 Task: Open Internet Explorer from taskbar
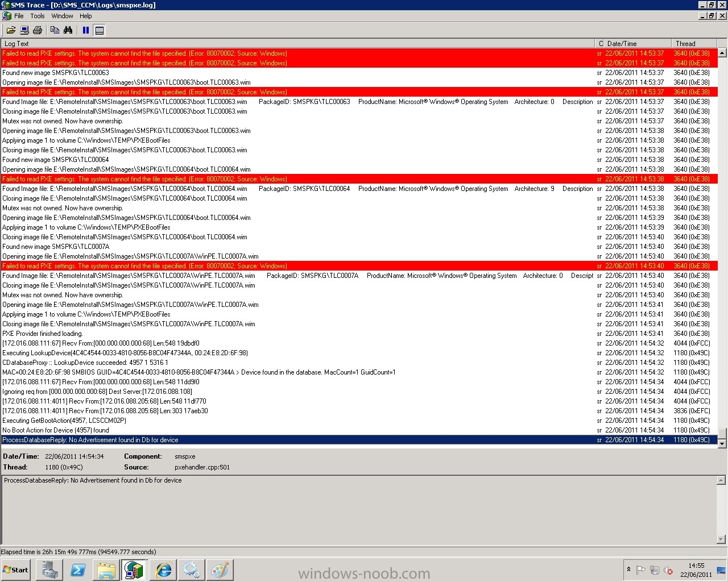[163, 570]
